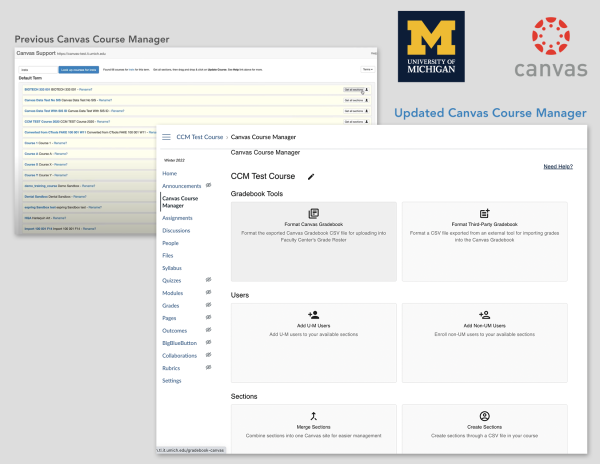The height and width of the screenshot is (464, 600).
Task: Click hidden-eye icon beside Pages
Action: [x=209, y=317]
